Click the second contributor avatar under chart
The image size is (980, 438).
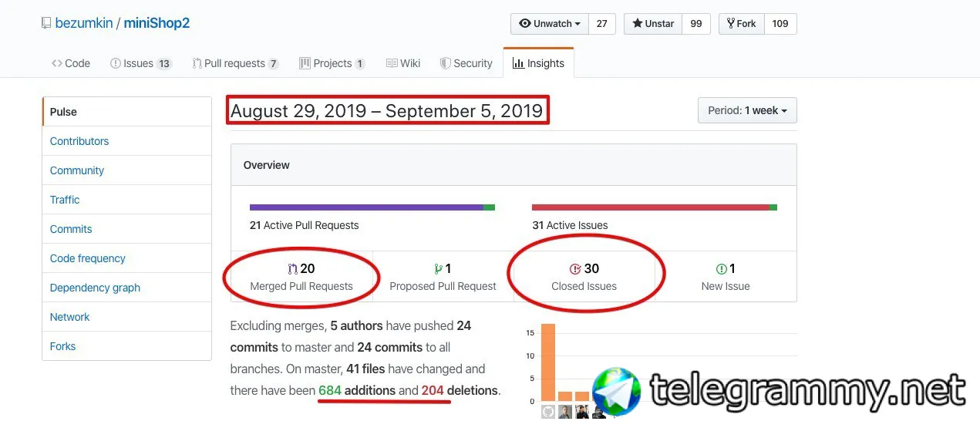click(x=565, y=412)
